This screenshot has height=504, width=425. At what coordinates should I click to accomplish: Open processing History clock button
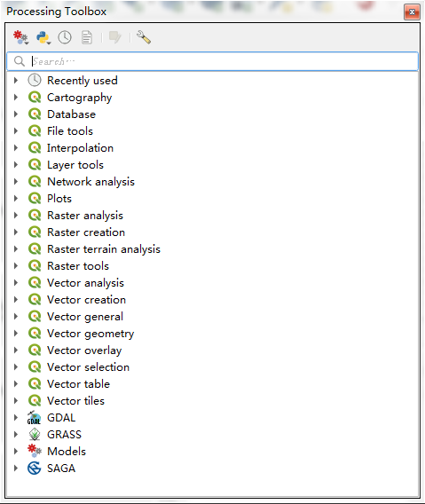[65, 37]
